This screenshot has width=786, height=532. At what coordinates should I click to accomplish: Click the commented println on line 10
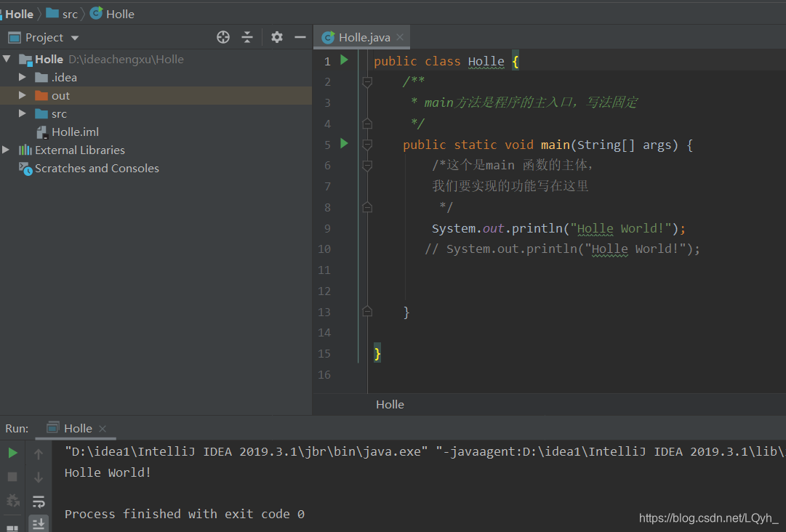(562, 249)
